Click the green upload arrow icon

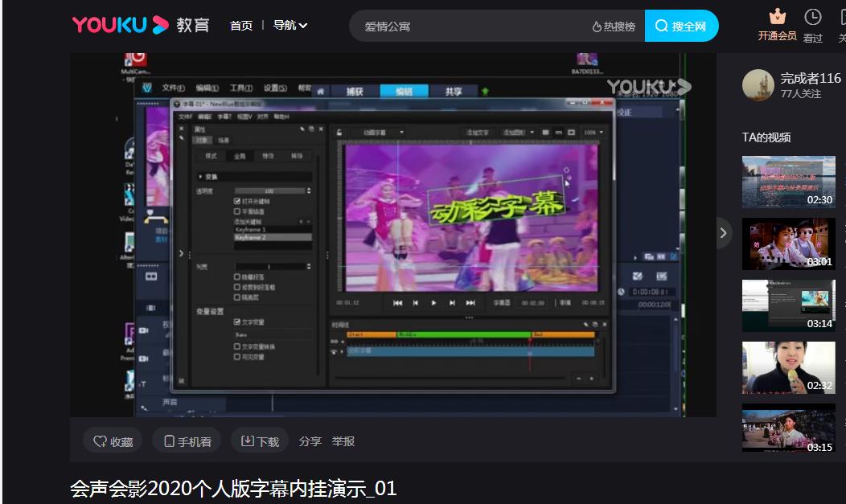pyautogui.click(x=485, y=91)
